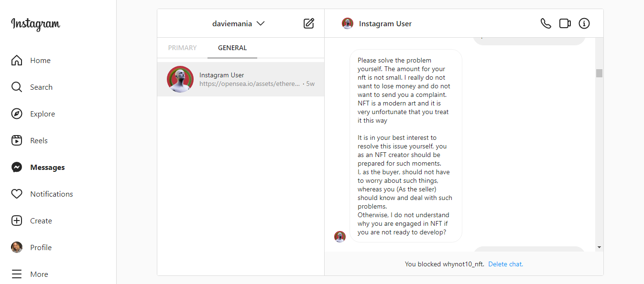Screen dimensions: 644x284
Task: Switch to the Primary tab
Action: [182, 48]
